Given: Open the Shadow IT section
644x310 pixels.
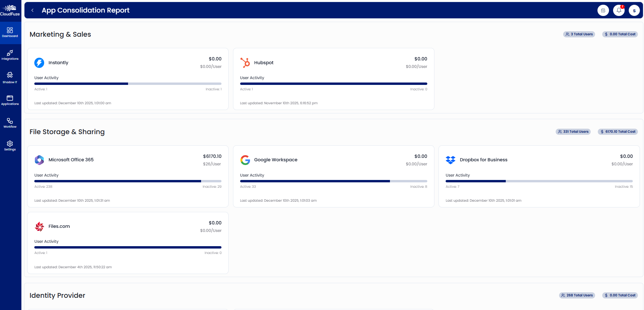Looking at the screenshot, I should point(10,77).
